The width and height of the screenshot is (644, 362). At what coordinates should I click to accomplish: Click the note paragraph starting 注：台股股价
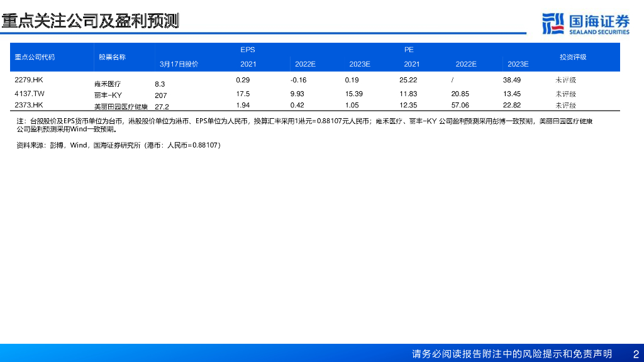(304, 125)
